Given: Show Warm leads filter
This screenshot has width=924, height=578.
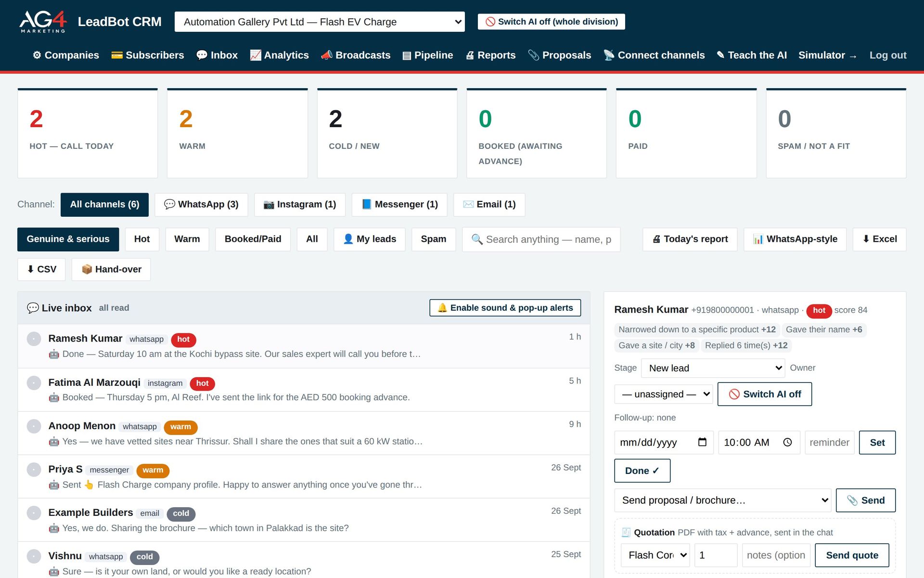Looking at the screenshot, I should coord(187,239).
